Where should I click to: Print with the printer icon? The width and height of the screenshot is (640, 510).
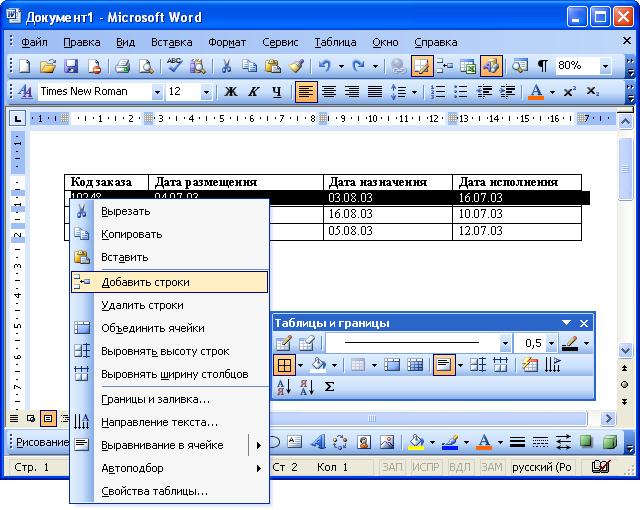pyautogui.click(x=122, y=66)
